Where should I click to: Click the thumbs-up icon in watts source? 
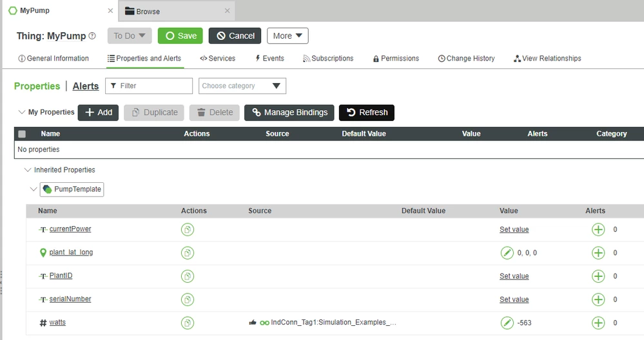click(x=253, y=323)
